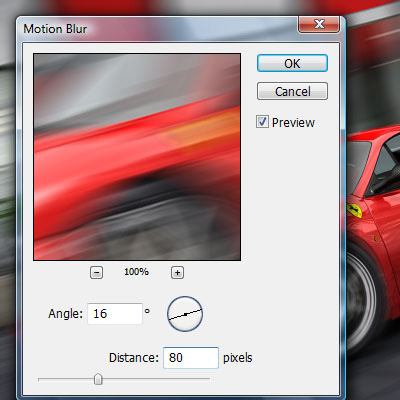Click the Distance input field
This screenshot has width=400, height=400.
(x=191, y=358)
